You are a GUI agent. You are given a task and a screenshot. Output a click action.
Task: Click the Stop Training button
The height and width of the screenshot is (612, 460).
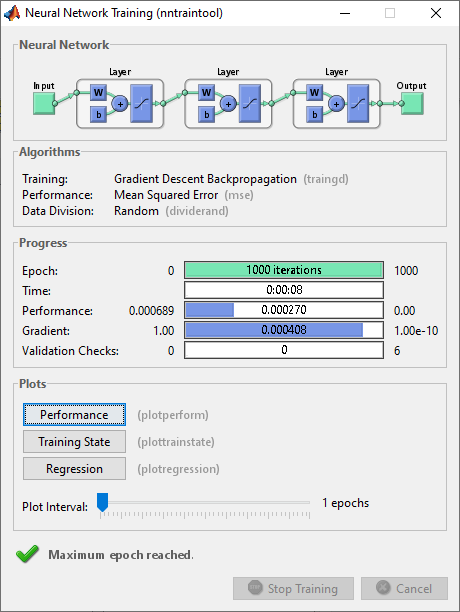293,589
